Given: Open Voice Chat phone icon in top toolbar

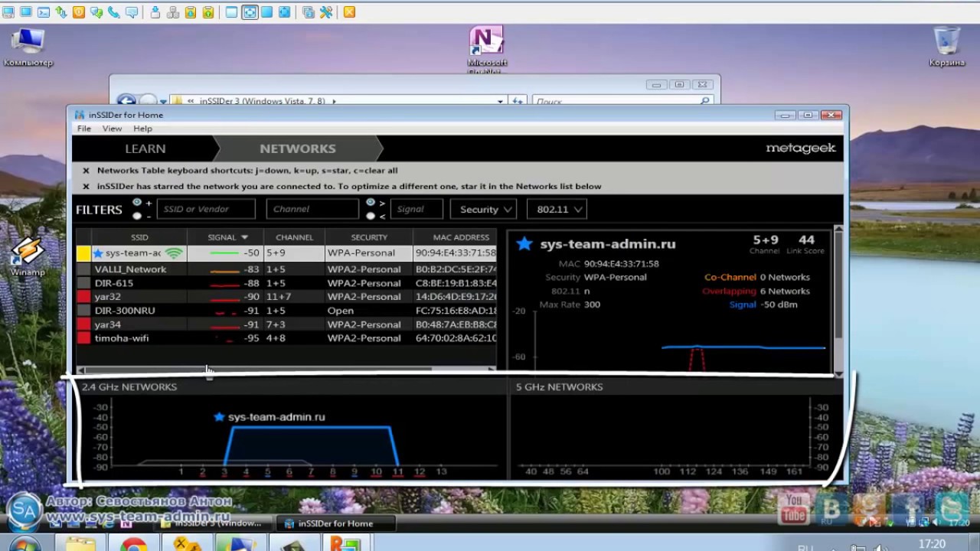Looking at the screenshot, I should pos(114,12).
